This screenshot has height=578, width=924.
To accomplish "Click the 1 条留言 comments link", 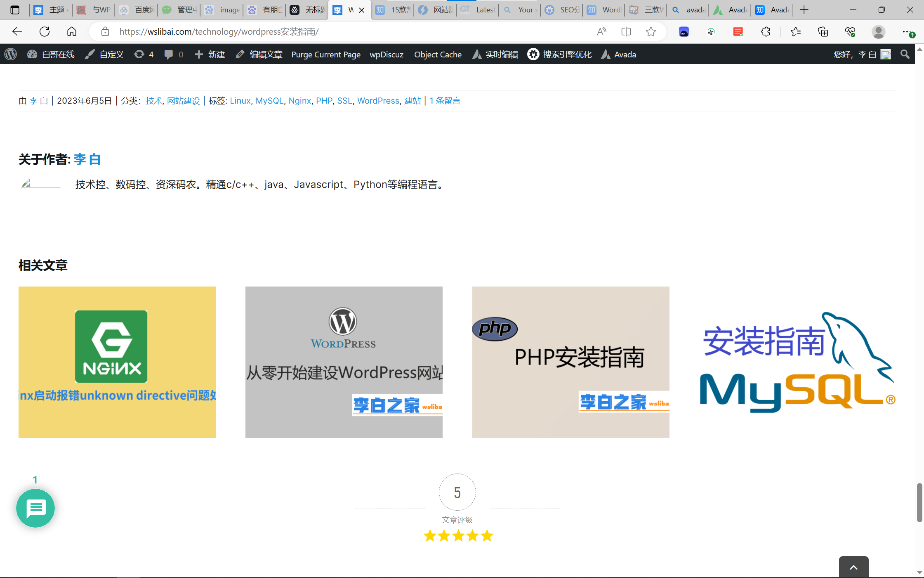I will [445, 101].
